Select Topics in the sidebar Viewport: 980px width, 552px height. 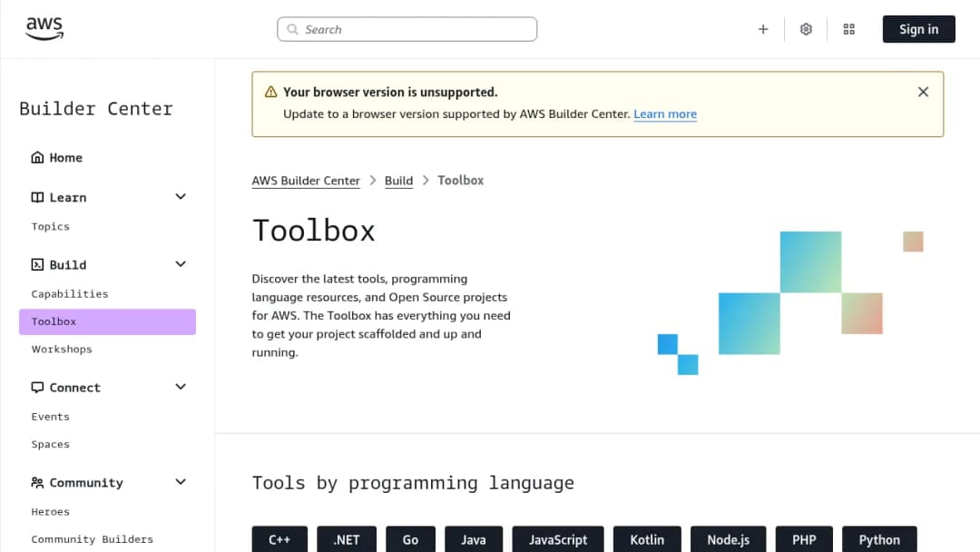click(51, 226)
